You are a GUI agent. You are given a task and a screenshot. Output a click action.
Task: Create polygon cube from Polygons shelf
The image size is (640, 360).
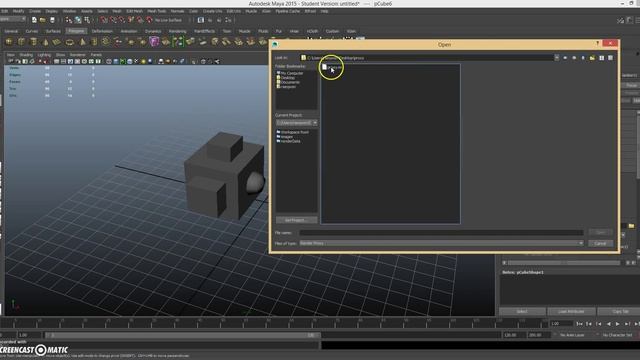coord(21,42)
